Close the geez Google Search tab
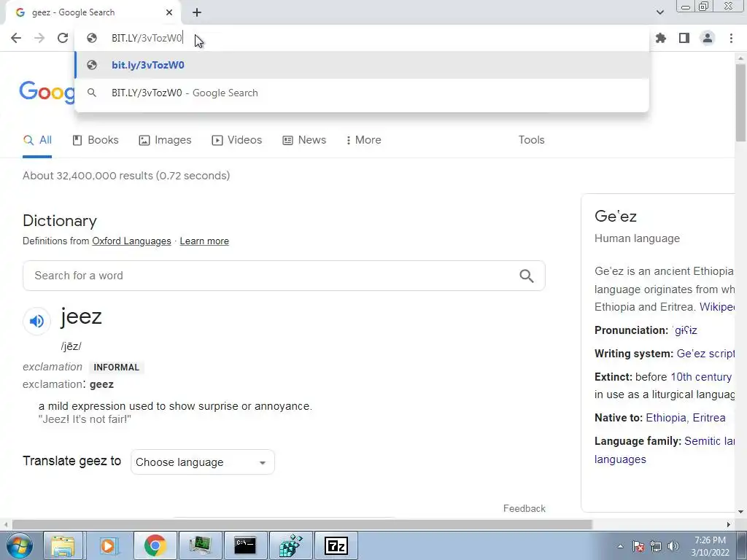The width and height of the screenshot is (747, 560). [169, 13]
